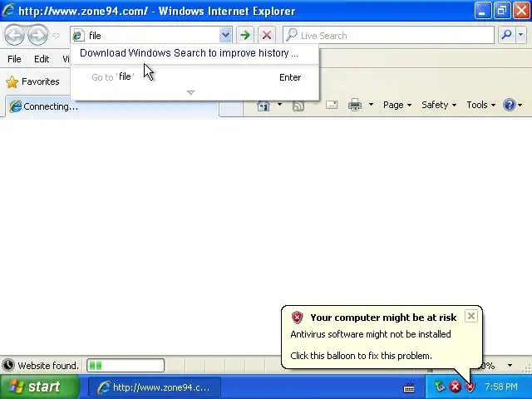Click 'Your computer might be at risk' heading
This screenshot has height=399, width=532.
tap(383, 318)
